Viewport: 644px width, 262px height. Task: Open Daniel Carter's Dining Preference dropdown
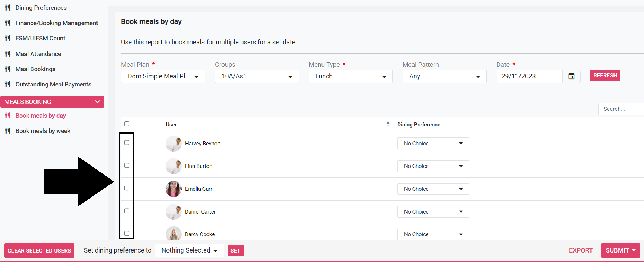(432, 212)
